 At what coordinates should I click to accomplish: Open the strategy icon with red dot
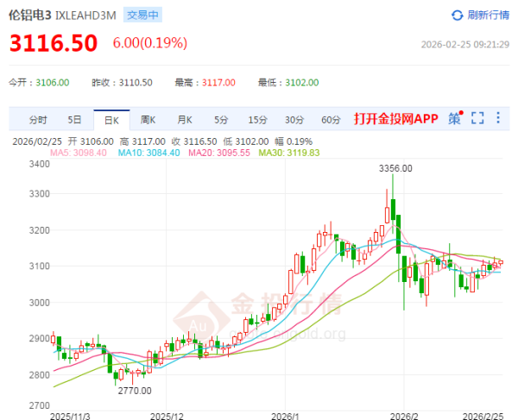456,118
